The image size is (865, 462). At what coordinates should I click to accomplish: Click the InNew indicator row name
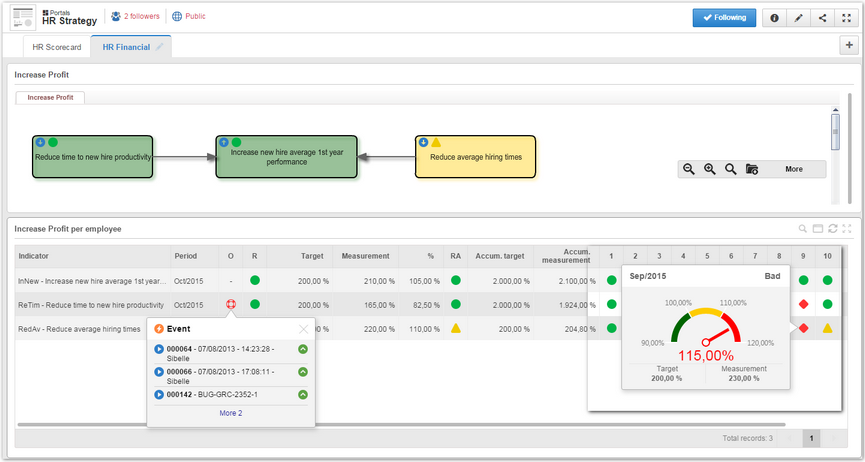[x=92, y=281]
